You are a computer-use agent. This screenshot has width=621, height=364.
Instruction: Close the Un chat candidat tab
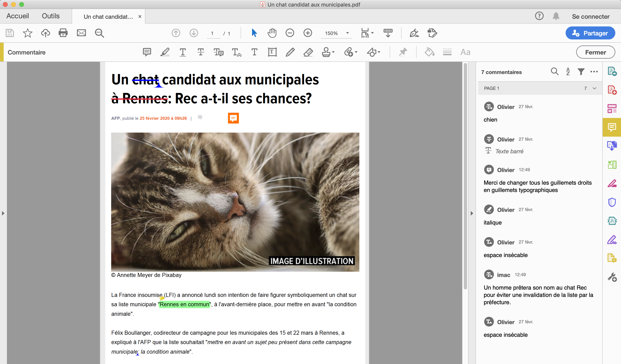[140, 16]
